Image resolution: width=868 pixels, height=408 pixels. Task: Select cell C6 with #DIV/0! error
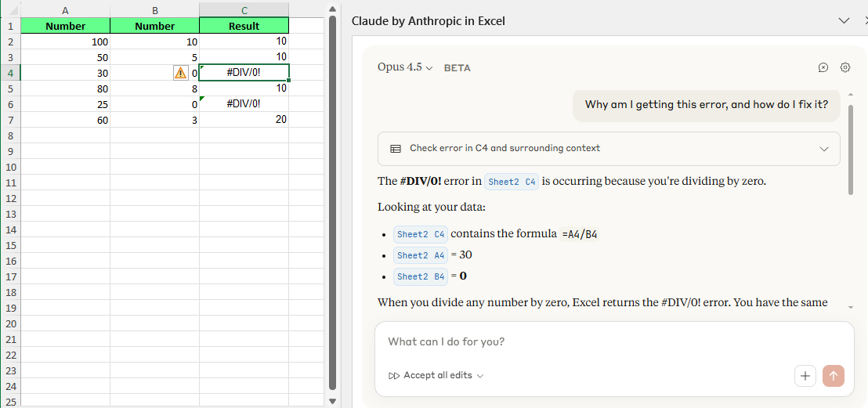244,104
